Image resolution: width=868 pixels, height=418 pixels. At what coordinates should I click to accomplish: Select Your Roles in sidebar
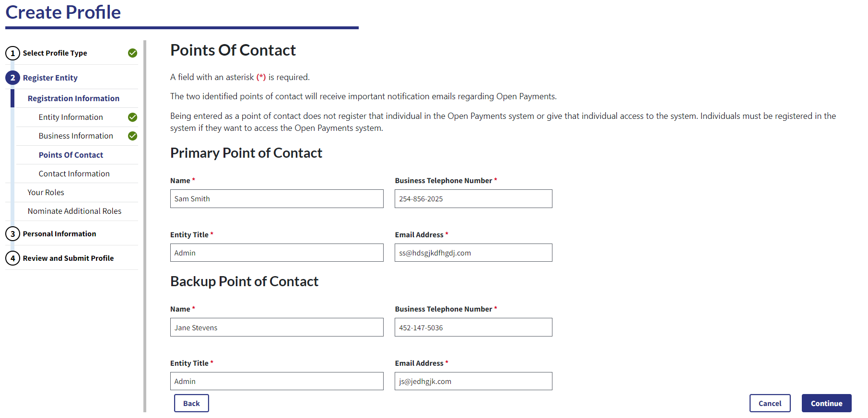pyautogui.click(x=46, y=192)
